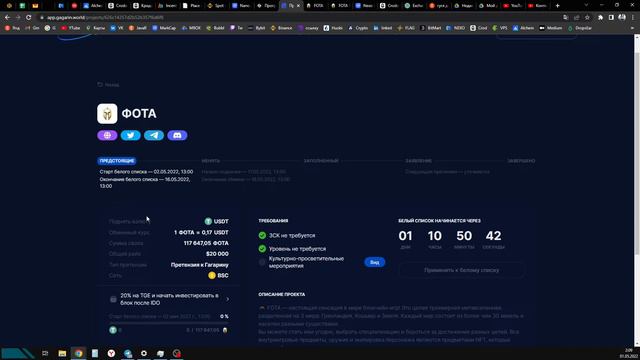Open the Extensions puzzle icon
640x360 pixels.
(x=600, y=18)
